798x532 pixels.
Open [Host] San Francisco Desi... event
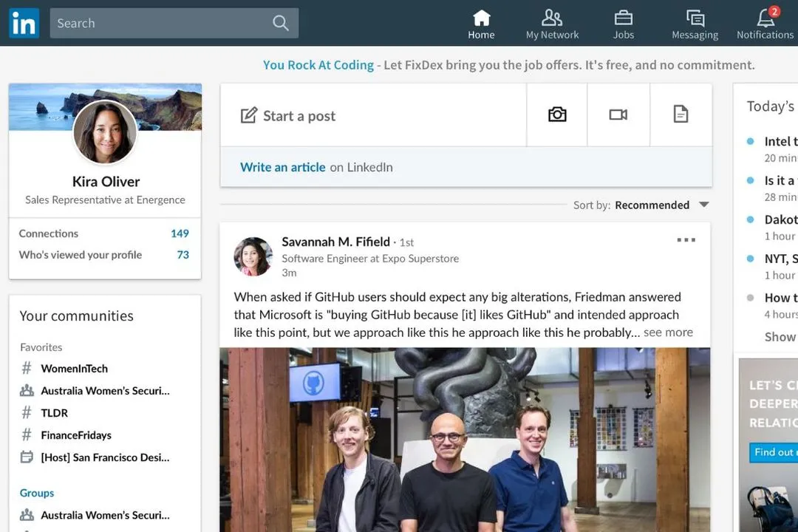pyautogui.click(x=106, y=457)
